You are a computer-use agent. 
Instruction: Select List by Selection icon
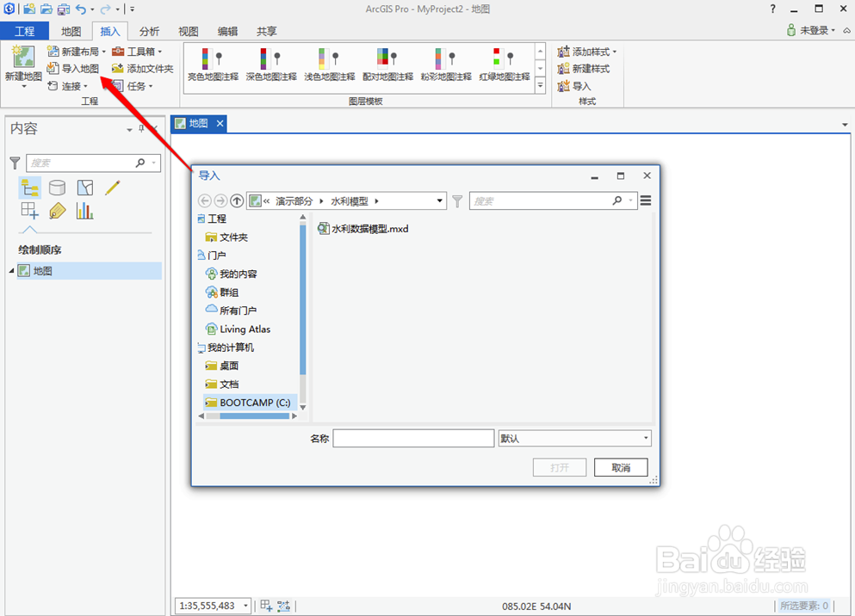point(84,188)
